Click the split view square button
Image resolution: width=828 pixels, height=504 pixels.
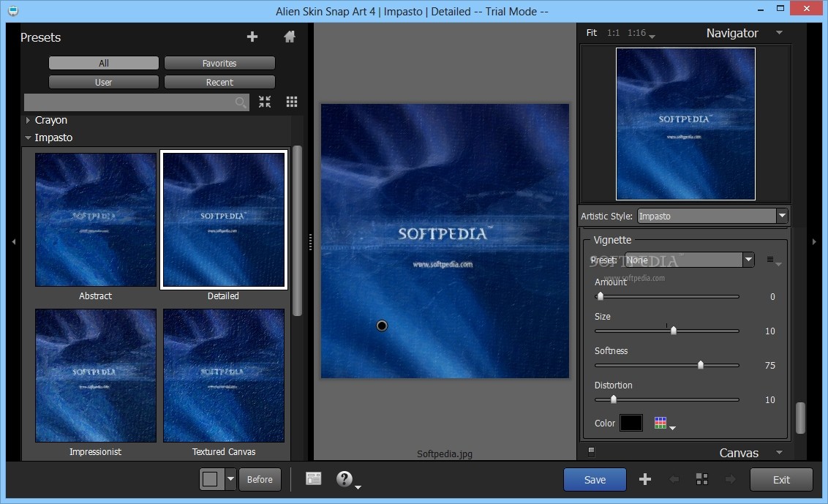coord(211,479)
